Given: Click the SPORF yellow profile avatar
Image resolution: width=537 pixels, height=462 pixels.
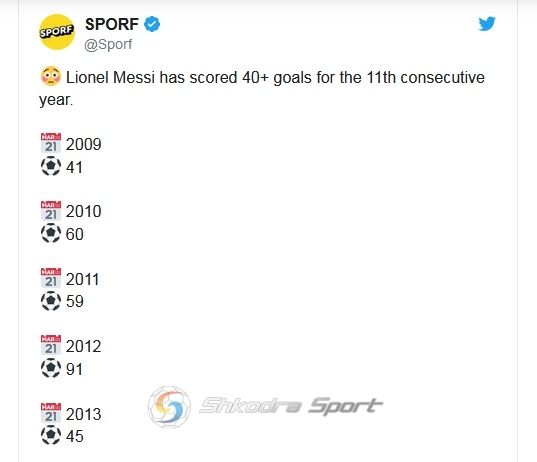Looking at the screenshot, I should pyautogui.click(x=57, y=32).
